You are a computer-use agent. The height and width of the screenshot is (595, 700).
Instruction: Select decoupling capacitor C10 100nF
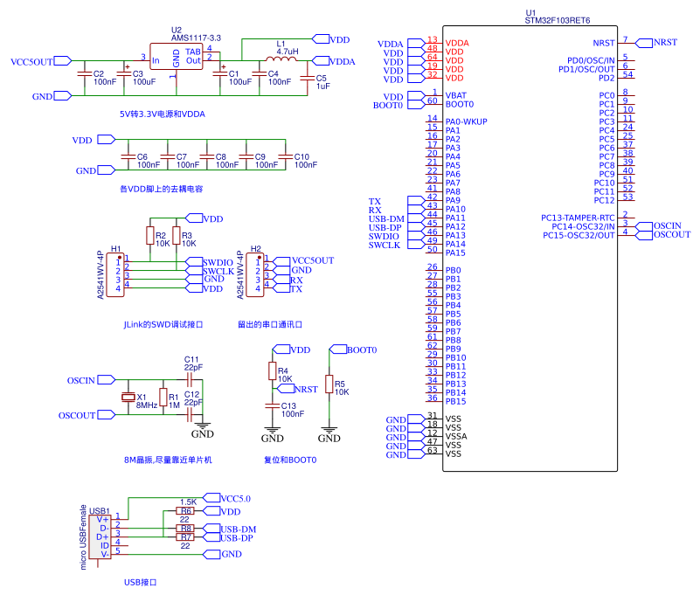coord(286,156)
